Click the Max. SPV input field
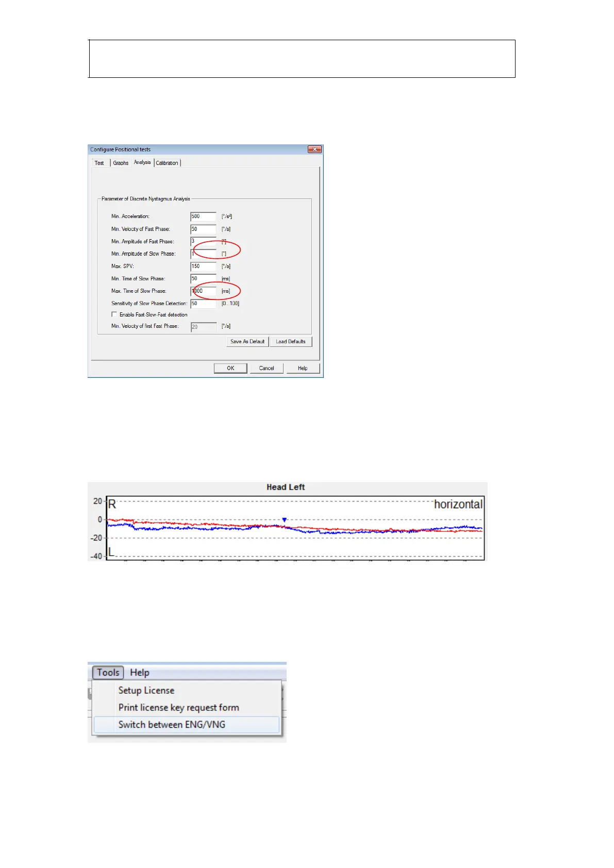Screen dimensions: 614x868 [x=203, y=266]
